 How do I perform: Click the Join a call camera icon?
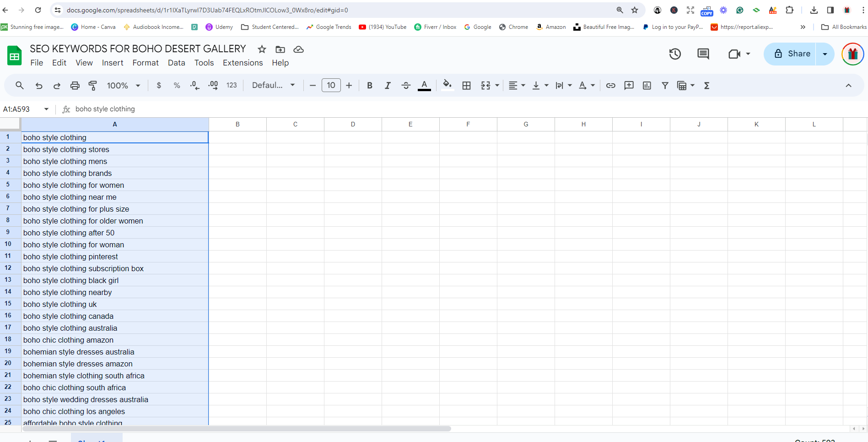[734, 54]
